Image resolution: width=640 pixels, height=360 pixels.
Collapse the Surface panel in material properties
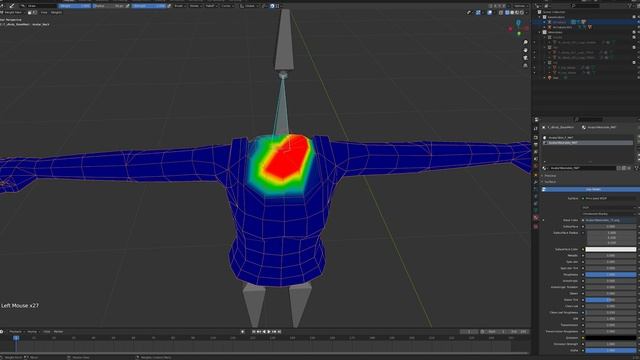tap(549, 182)
